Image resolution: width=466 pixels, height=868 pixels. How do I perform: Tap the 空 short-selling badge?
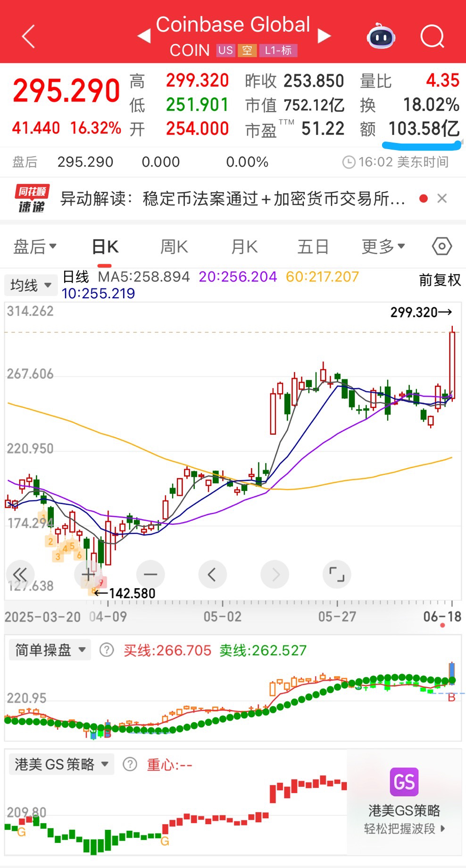(x=247, y=51)
